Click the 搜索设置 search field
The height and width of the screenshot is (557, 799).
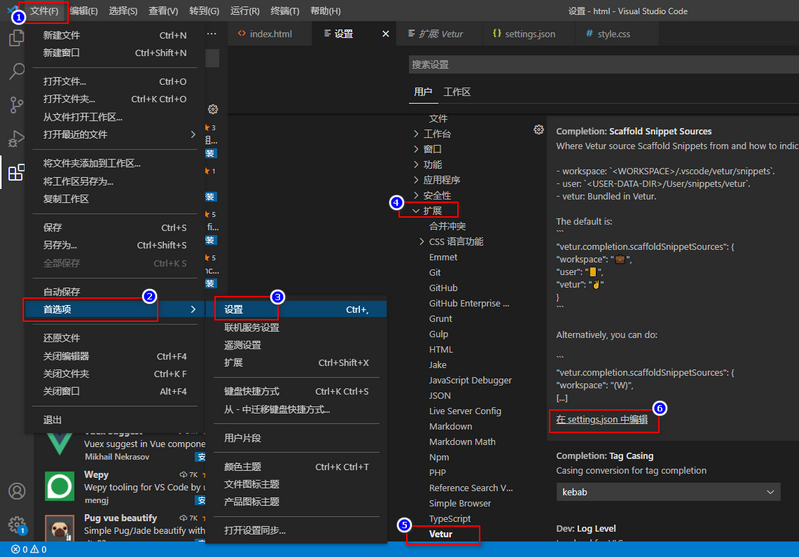[604, 65]
